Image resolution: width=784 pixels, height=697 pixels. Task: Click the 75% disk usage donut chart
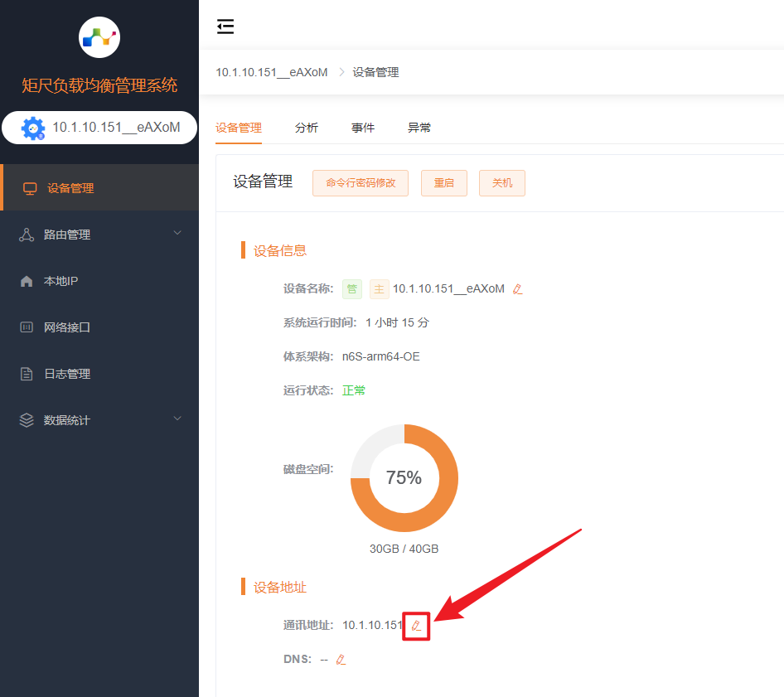click(404, 479)
